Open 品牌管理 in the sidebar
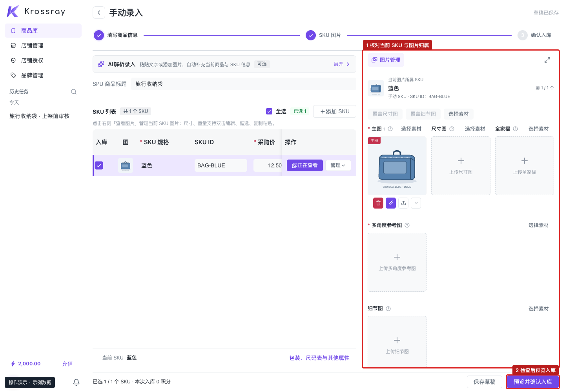Image resolution: width=565 pixels, height=392 pixels. (43, 75)
